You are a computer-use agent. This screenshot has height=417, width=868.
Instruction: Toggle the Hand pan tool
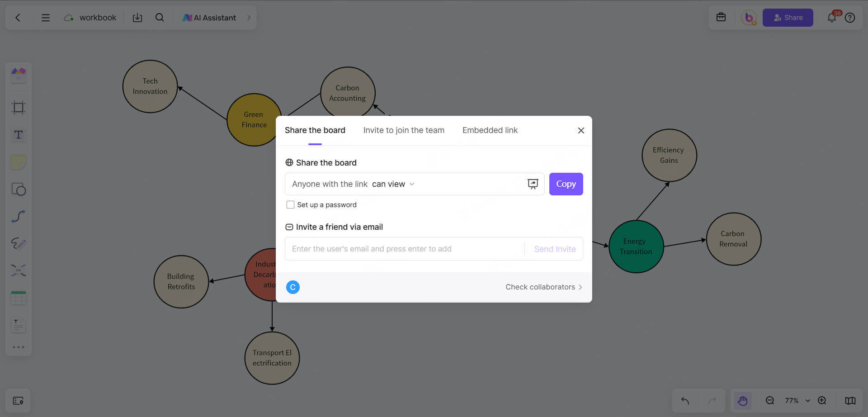point(742,401)
